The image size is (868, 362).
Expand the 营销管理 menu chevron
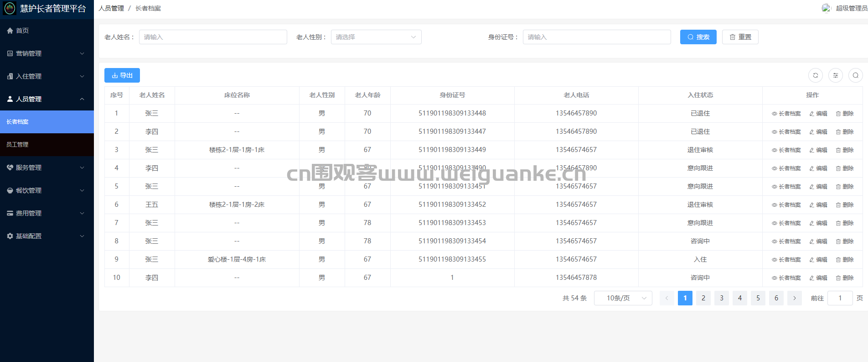tap(82, 53)
